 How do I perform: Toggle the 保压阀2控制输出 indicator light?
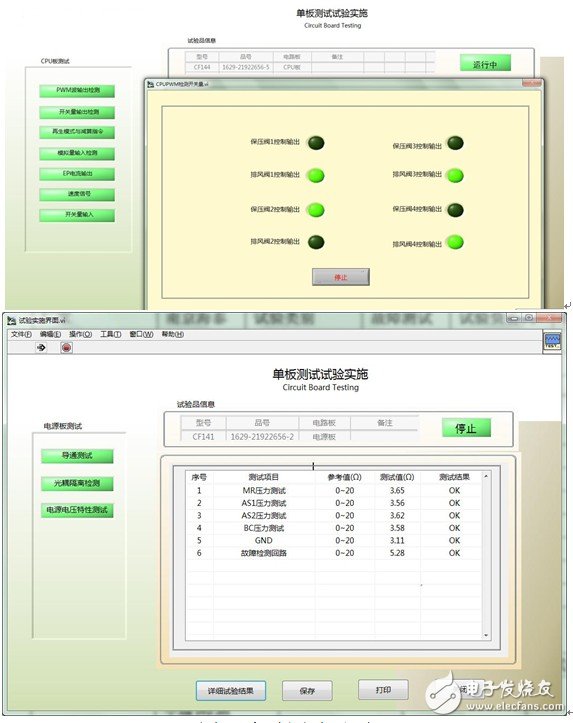point(316,210)
